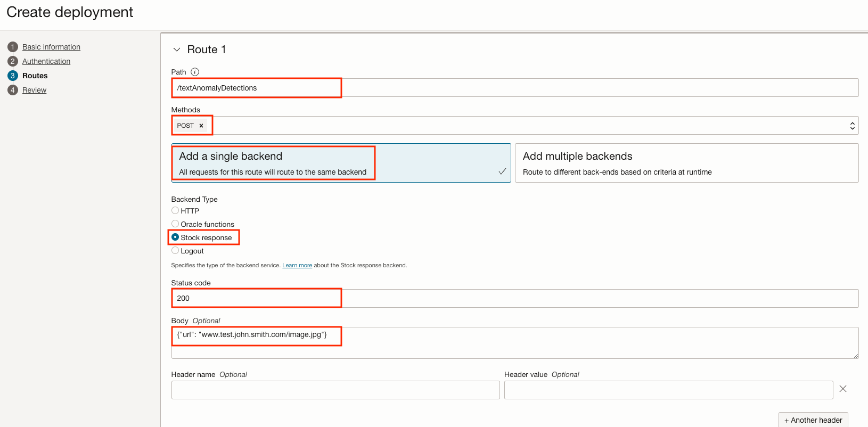The image size is (868, 427).
Task: Click step 4 circle icon in wizard
Action: [x=13, y=90]
